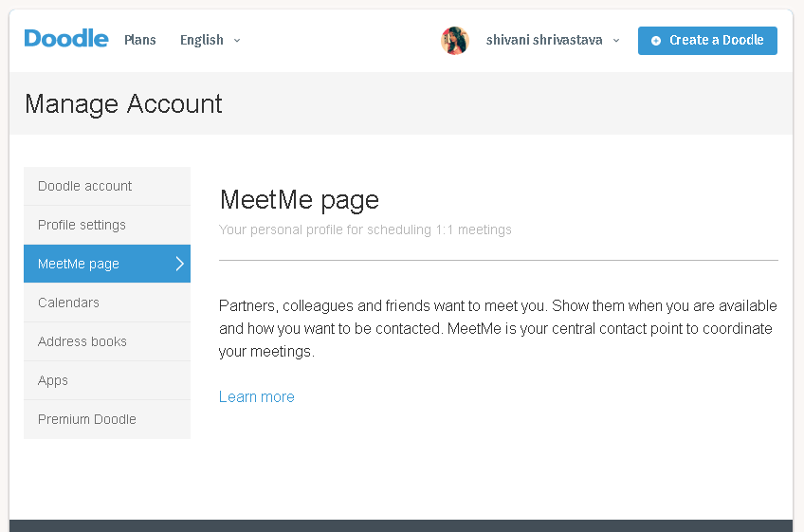Screen dimensions: 804x532
Task: Follow the Learn more link
Action: (x=257, y=396)
